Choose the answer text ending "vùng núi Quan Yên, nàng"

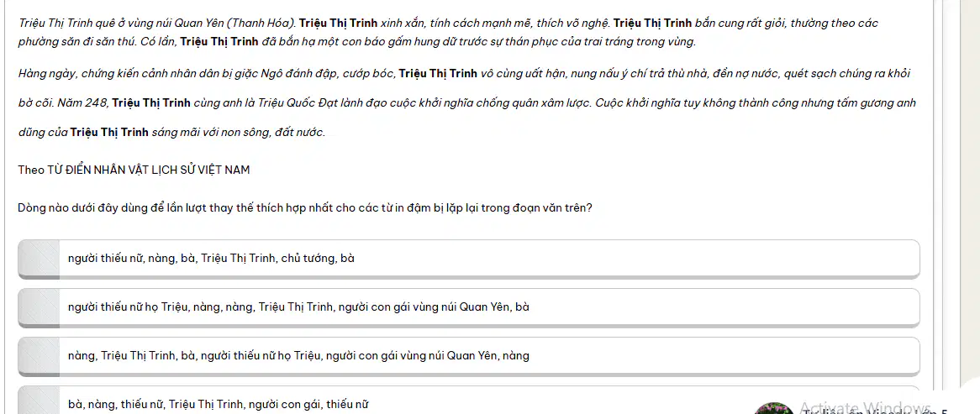tap(298, 355)
